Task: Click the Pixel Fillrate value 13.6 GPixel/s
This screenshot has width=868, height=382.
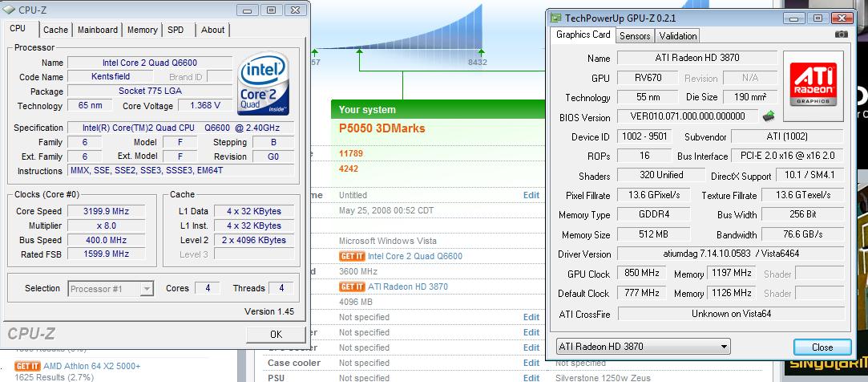Action: [x=653, y=194]
